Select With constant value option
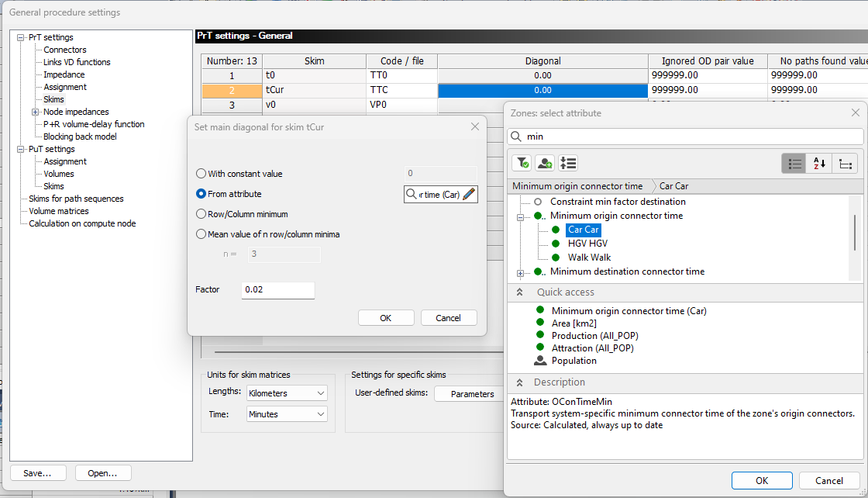 (x=201, y=174)
